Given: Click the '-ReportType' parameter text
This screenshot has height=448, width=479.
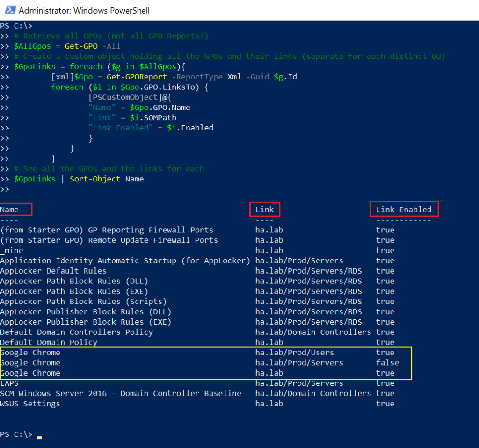Looking at the screenshot, I should (197, 77).
